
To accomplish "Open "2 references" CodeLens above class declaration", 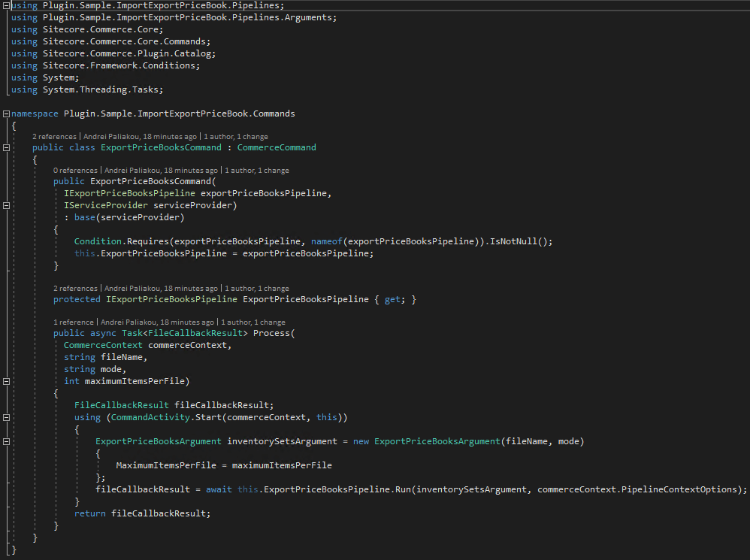I will coord(54,137).
